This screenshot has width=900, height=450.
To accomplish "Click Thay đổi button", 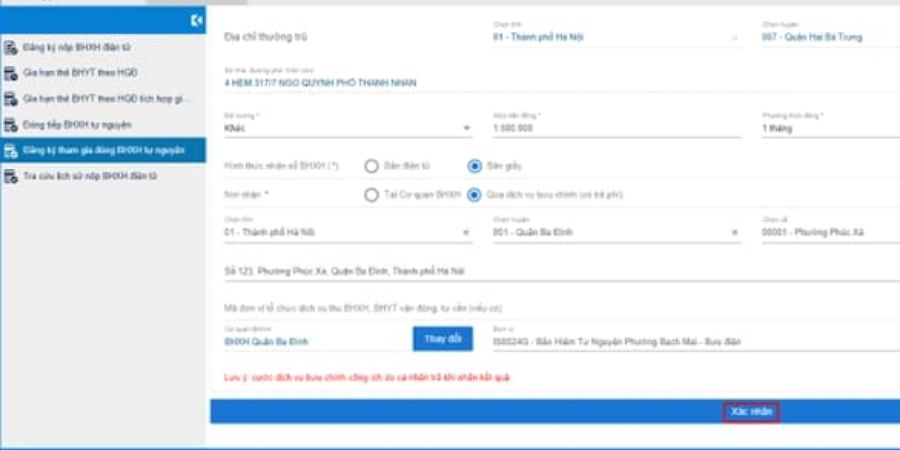I will [443, 339].
